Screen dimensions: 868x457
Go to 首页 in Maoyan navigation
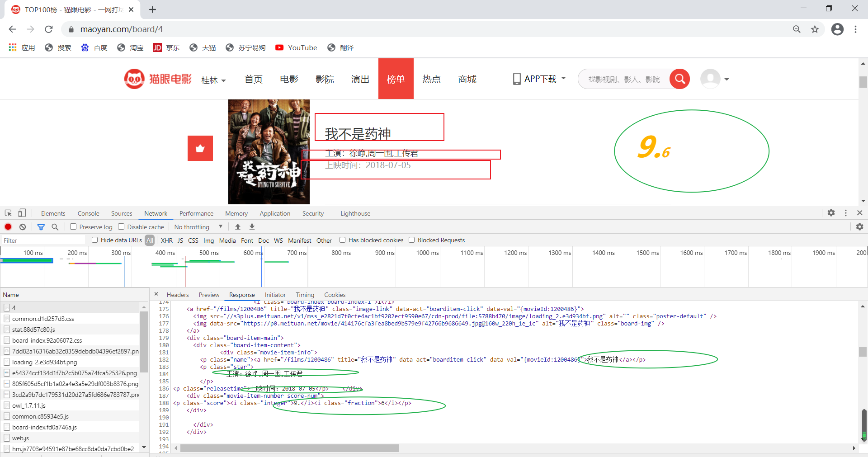coord(254,79)
